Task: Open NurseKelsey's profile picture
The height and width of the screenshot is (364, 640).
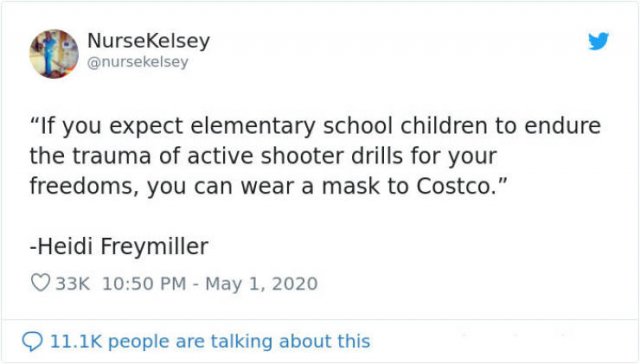Action: click(54, 53)
